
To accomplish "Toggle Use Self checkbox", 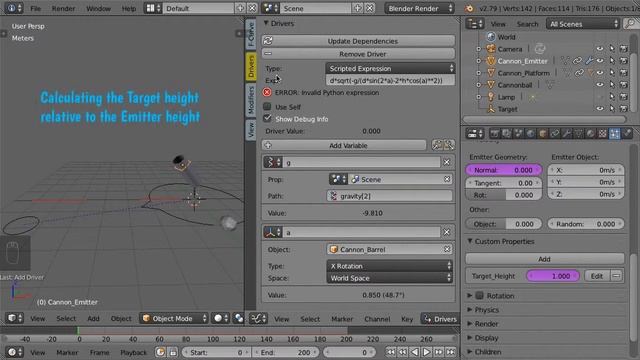I will point(267,107).
